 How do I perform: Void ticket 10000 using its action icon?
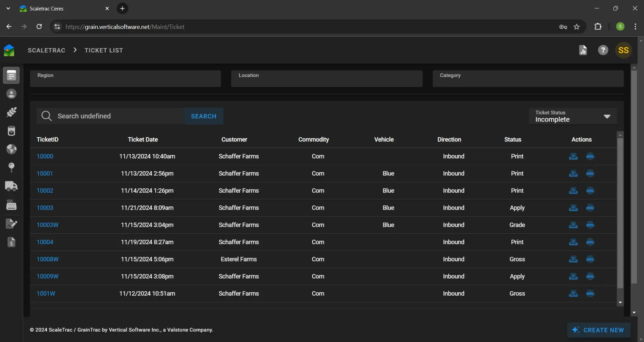[573, 156]
